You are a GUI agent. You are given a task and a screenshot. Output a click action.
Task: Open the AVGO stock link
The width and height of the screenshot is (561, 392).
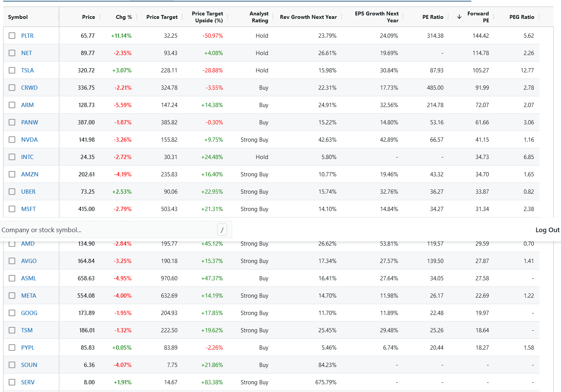pos(29,261)
